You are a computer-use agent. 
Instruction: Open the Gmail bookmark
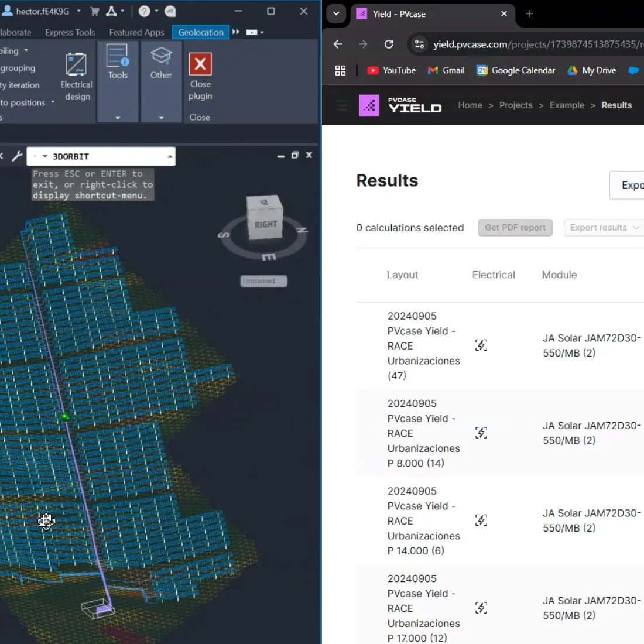446,70
